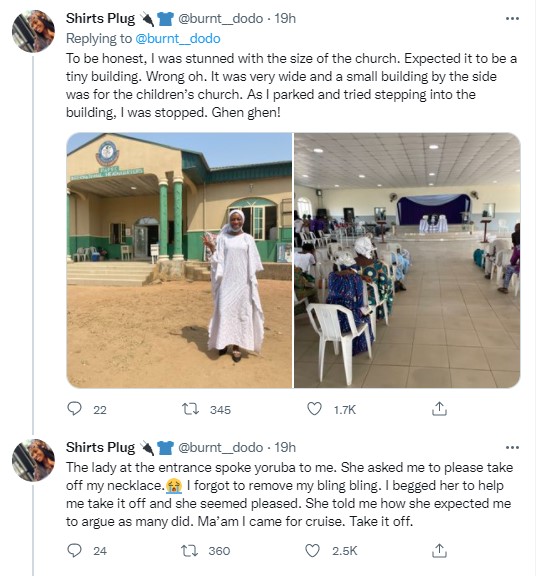Open the first tweet's 19h timestamp
Screen dimensions: 546x576
(285, 18)
